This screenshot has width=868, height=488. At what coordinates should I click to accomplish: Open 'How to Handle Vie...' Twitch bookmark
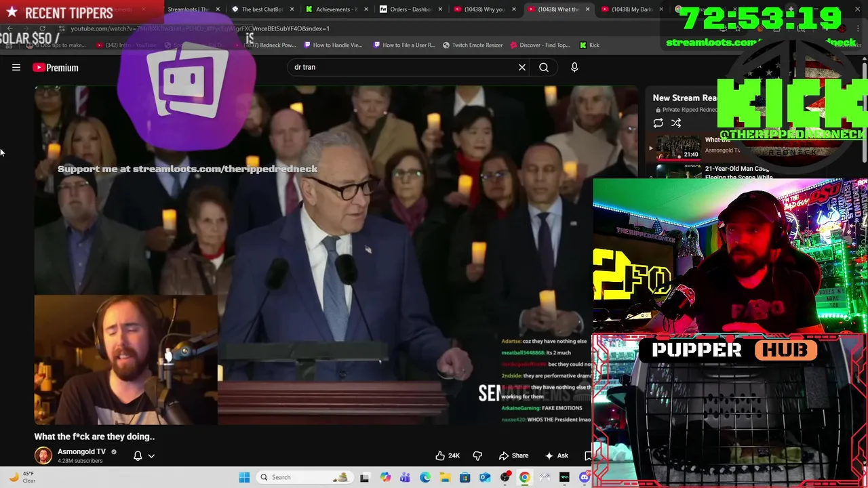(x=333, y=45)
